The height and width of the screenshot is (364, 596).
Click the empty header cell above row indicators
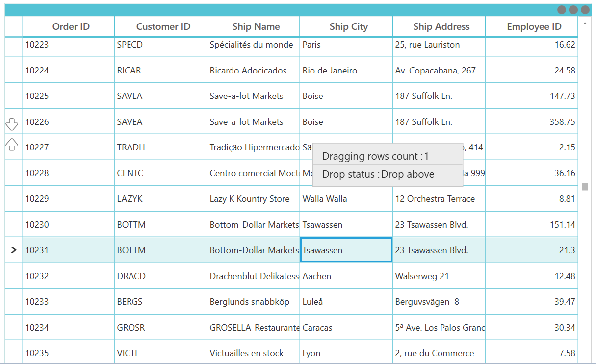click(x=13, y=26)
